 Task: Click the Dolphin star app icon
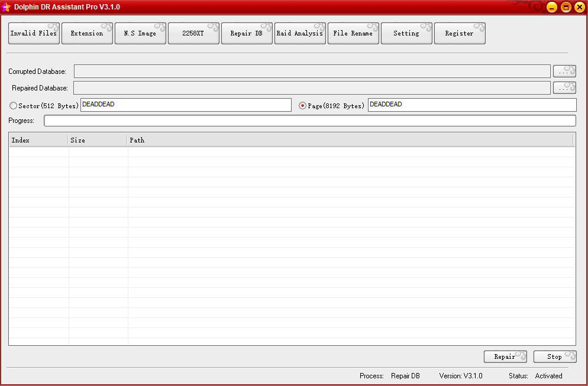7,7
